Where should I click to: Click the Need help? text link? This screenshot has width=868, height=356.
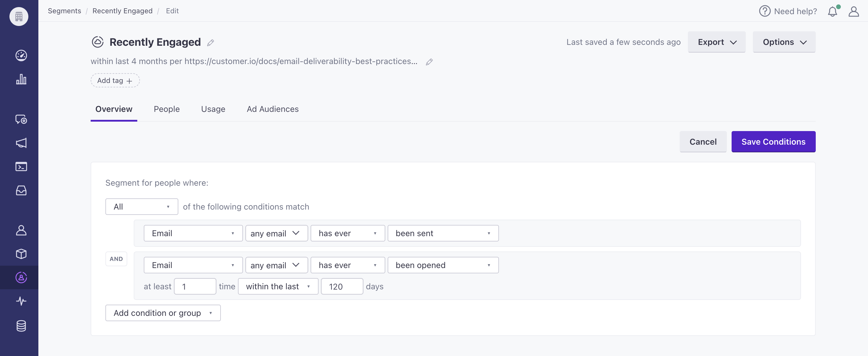tap(795, 12)
